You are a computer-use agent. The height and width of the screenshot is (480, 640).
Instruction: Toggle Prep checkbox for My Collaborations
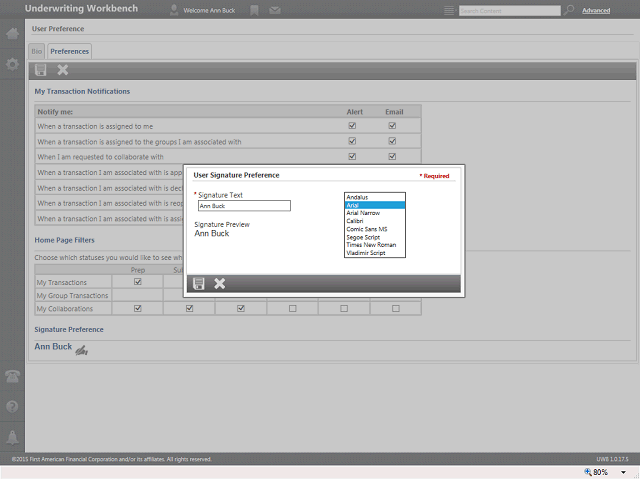pos(138,308)
